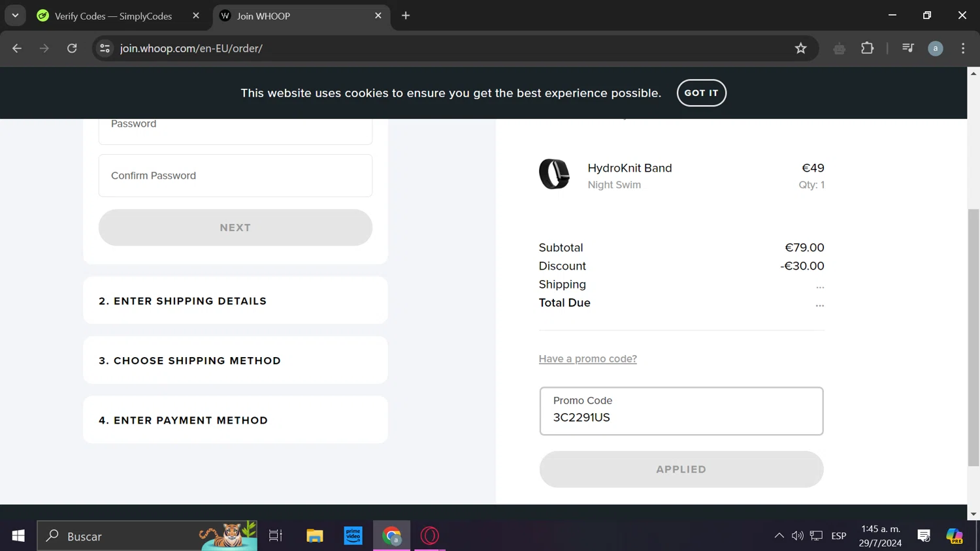
Task: Click the scrollbar down arrow
Action: coord(973,514)
